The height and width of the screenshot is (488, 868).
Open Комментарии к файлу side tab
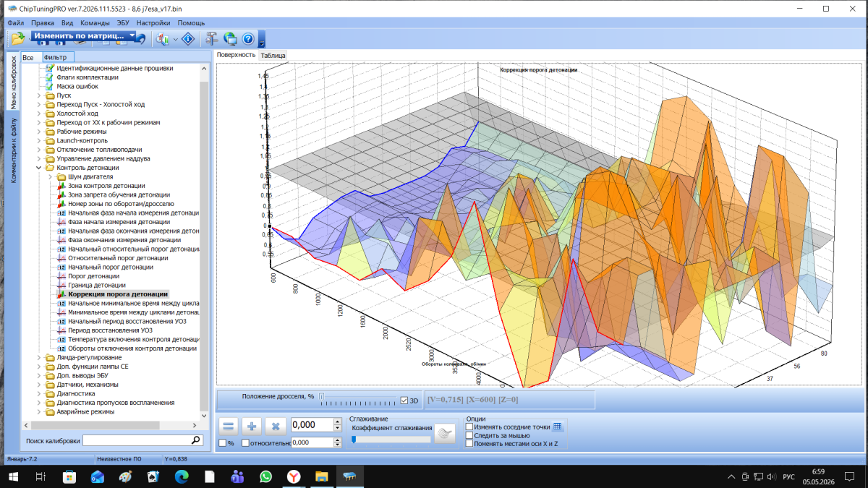tap(13, 149)
